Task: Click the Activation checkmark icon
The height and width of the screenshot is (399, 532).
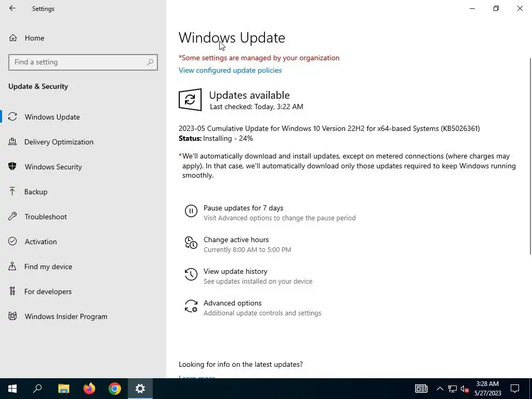Action: coord(12,241)
